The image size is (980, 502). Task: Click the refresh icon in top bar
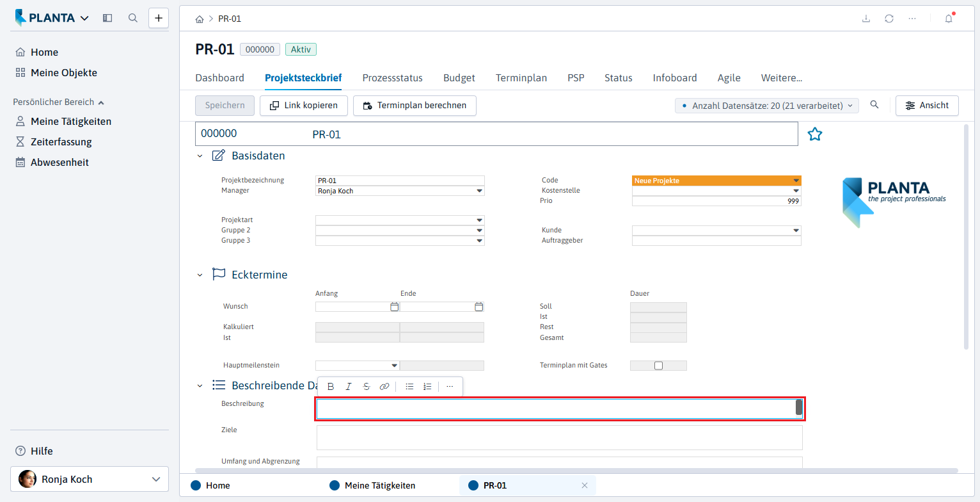[889, 19]
